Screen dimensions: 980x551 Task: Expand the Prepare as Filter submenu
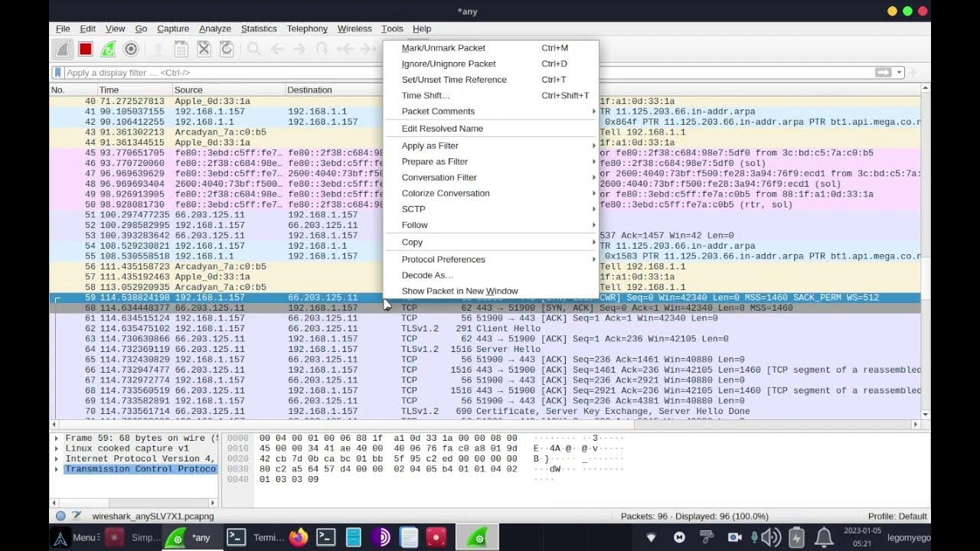(x=491, y=161)
